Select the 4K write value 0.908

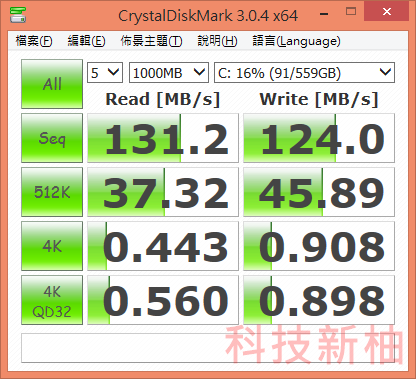point(319,246)
